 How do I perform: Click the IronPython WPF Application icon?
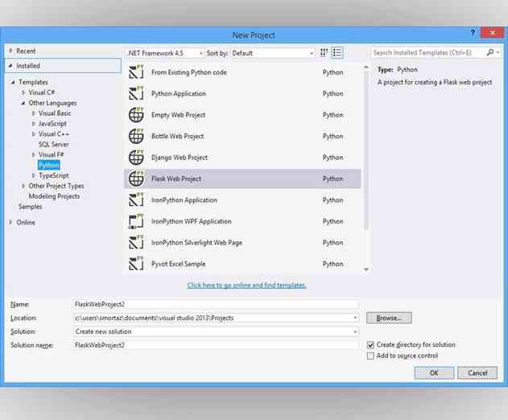[136, 221]
